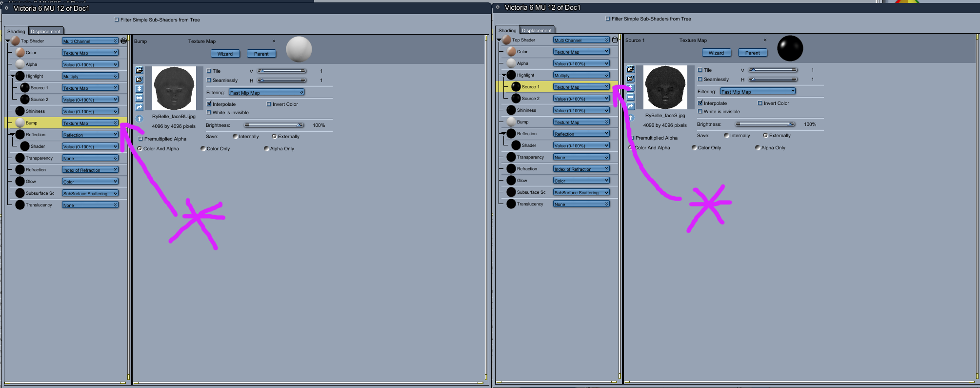The height and width of the screenshot is (388, 980).
Task: Click the RyBelle_faceS texture thumbnail
Action: pos(665,87)
